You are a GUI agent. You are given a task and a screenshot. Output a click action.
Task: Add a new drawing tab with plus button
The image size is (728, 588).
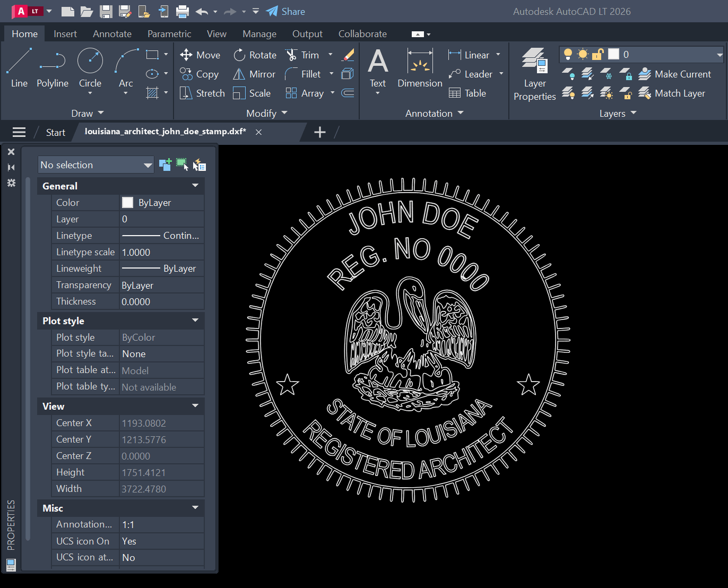(x=320, y=132)
